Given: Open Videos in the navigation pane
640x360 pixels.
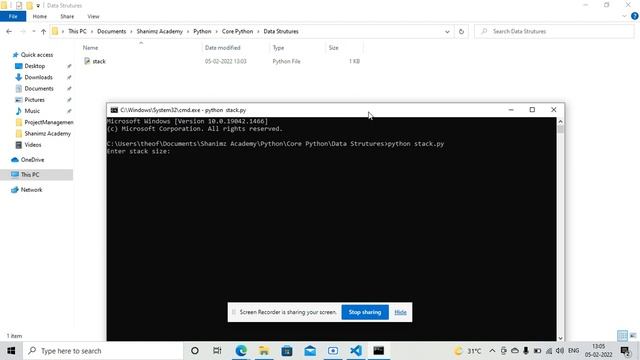Looking at the screenshot, I should coord(33,144).
